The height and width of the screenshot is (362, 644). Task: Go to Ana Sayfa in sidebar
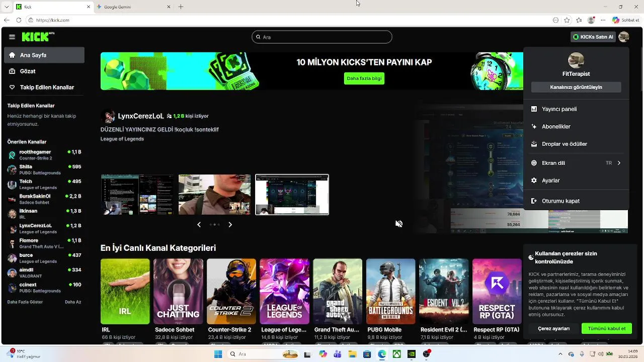[x=44, y=55]
